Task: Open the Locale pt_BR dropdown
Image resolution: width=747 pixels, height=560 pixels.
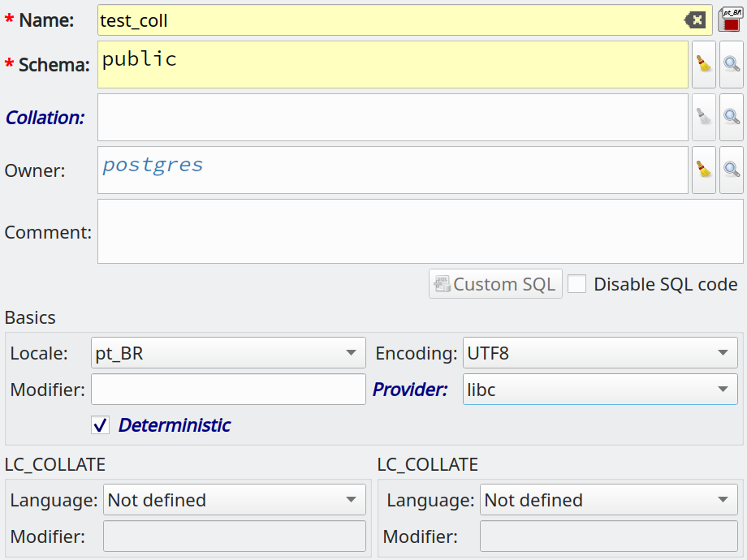Action: click(x=228, y=353)
